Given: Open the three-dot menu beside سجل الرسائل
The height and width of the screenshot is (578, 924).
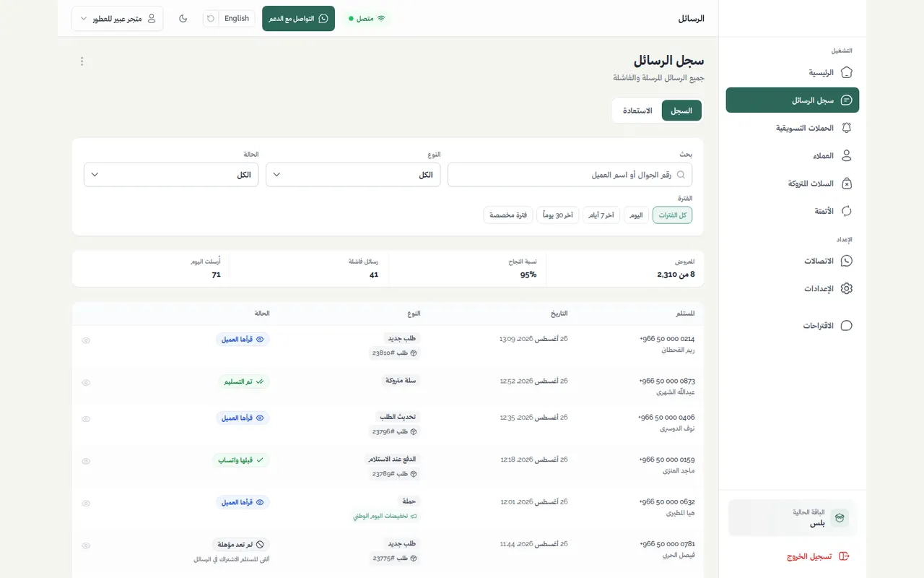Looking at the screenshot, I should 82,61.
